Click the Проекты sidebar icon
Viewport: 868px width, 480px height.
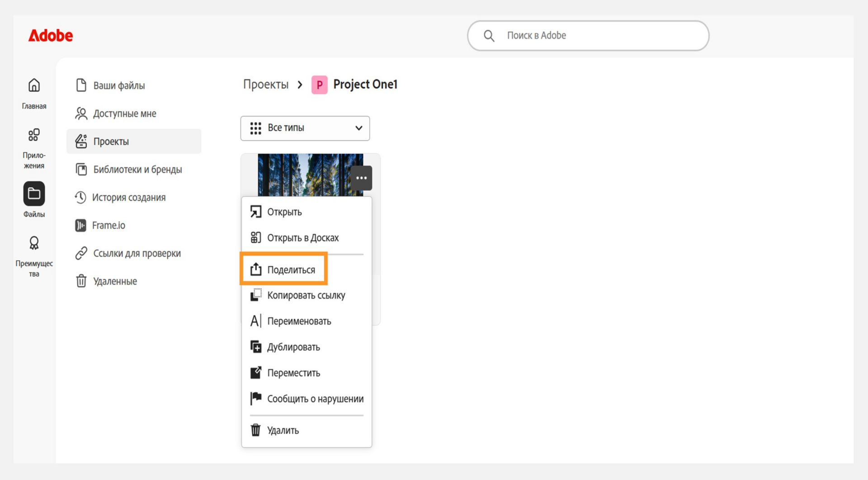click(81, 141)
